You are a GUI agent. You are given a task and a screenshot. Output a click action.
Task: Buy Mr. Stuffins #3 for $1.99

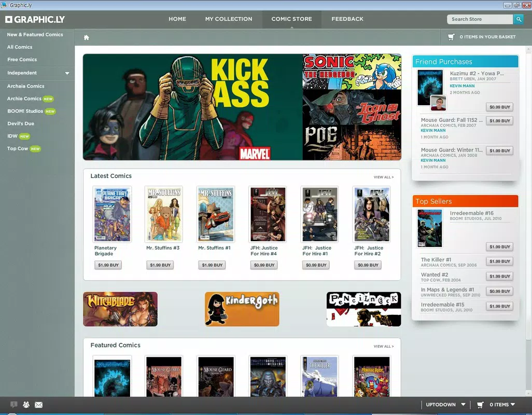(160, 265)
